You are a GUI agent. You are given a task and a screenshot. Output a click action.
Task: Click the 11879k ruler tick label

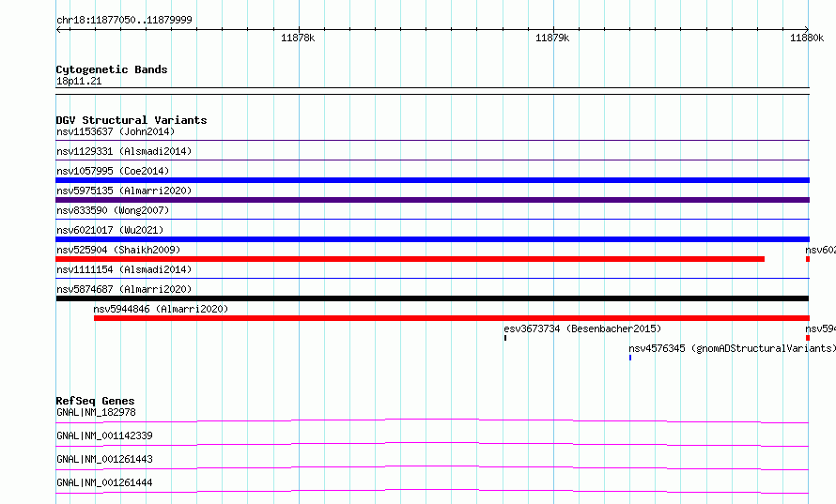pos(552,38)
